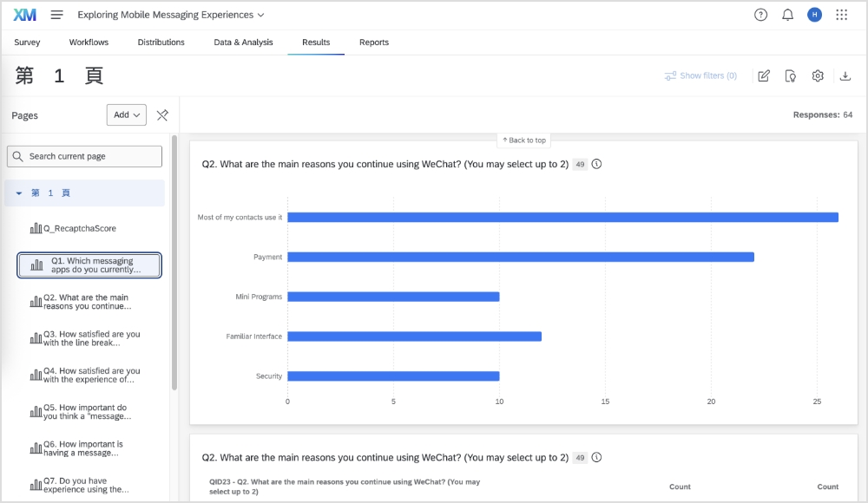Collapse the 第 1 頁 page tree
Viewport: 868px width, 503px height.
tap(19, 193)
